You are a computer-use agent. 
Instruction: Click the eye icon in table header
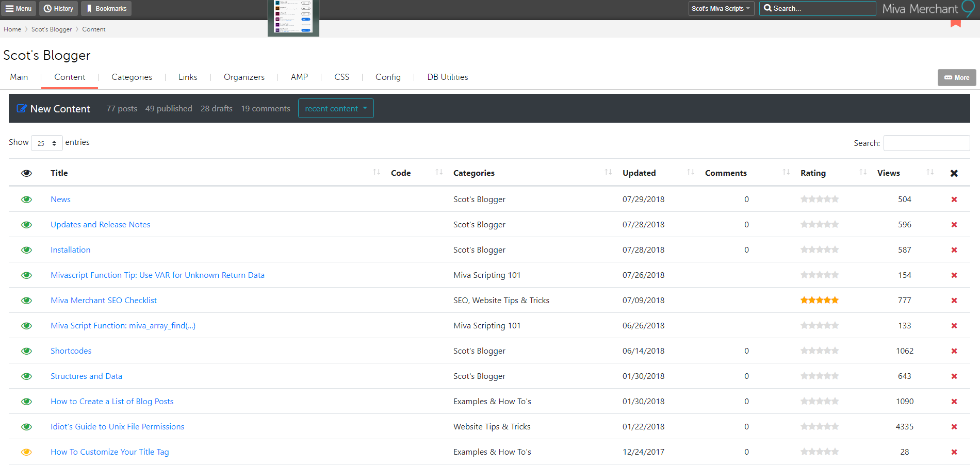pyautogui.click(x=26, y=173)
